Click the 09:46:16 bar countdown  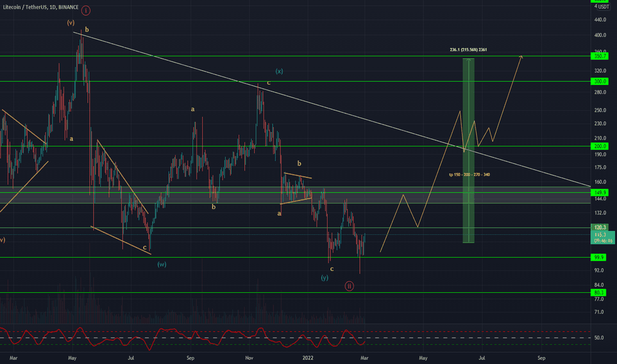tap(603, 240)
